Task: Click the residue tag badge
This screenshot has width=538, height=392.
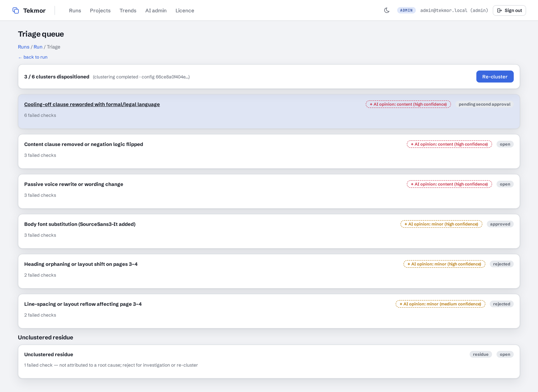Action: pos(481,354)
